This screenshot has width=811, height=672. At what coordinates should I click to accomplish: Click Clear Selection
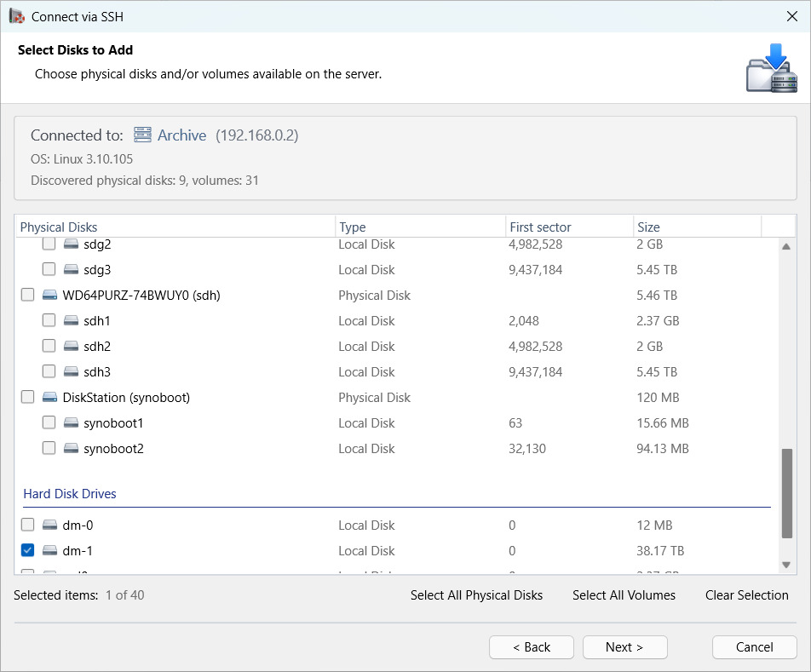point(747,595)
